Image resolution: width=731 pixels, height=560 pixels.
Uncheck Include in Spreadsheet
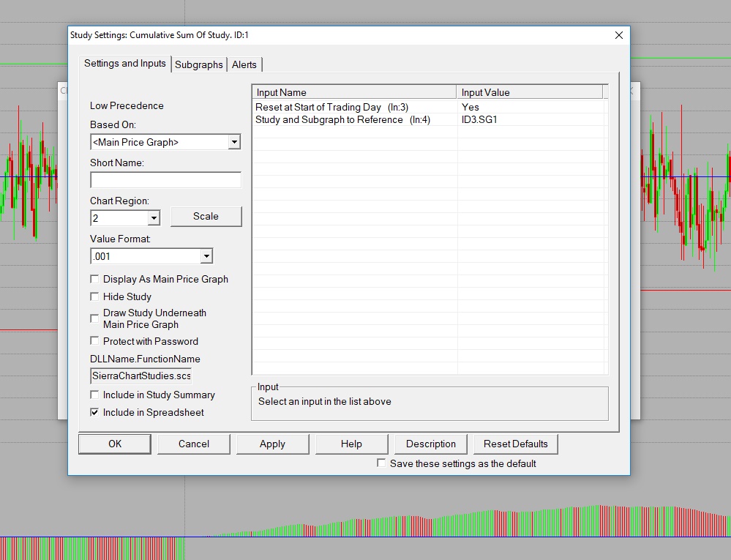(94, 412)
